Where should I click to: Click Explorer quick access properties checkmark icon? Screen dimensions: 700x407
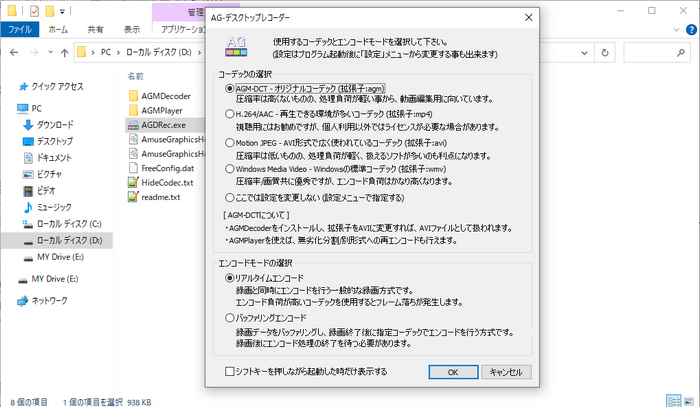click(34, 11)
